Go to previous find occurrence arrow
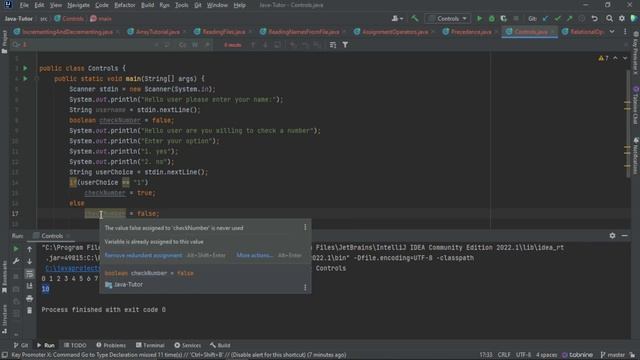Screen dimensions: 640x360 pos(253,45)
